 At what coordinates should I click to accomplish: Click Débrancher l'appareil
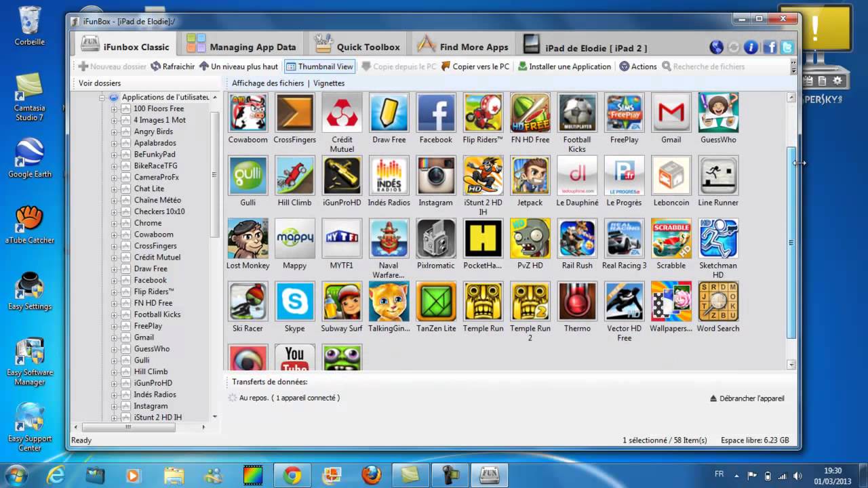tap(747, 399)
